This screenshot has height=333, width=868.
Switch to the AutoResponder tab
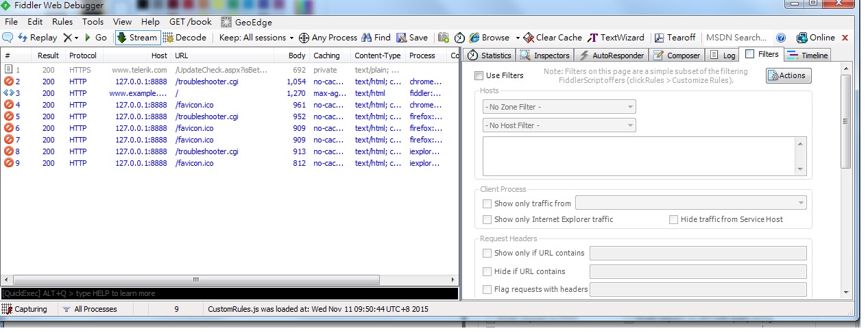coord(612,56)
